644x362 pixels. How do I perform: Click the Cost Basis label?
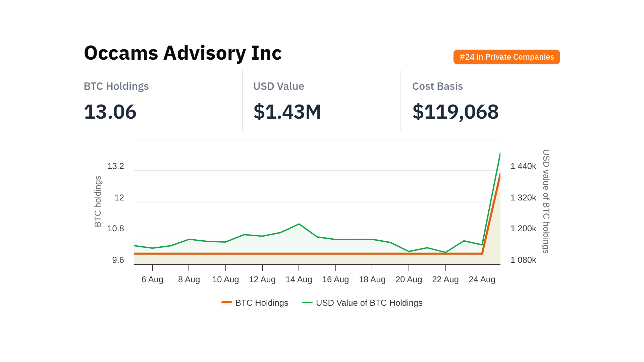pos(437,86)
